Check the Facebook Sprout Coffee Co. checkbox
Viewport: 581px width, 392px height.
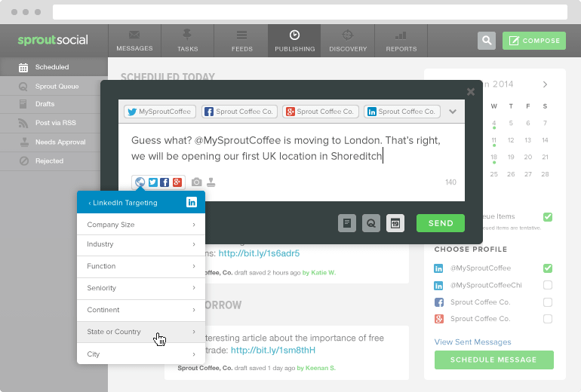click(x=548, y=302)
